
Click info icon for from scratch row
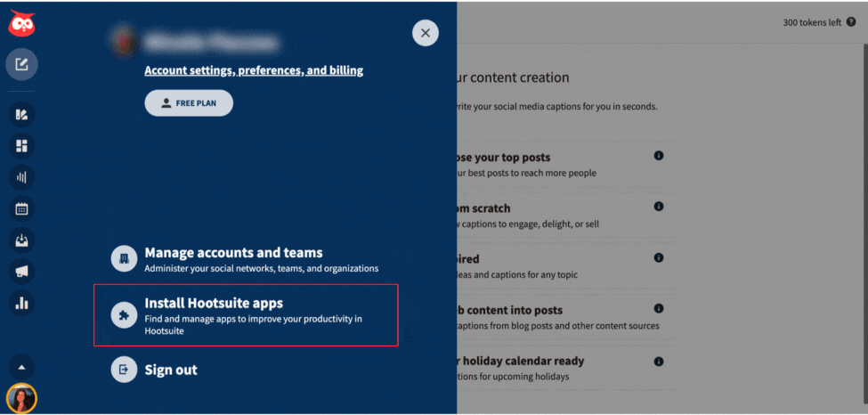659,206
